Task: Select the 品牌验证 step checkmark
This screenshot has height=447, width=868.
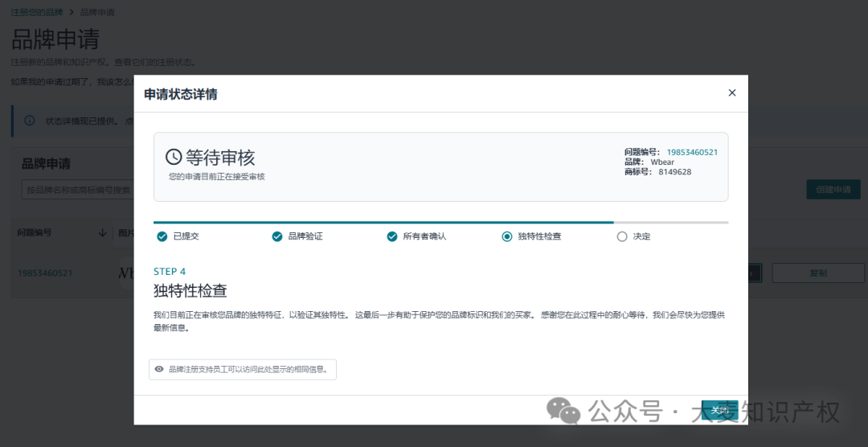Action: (x=276, y=236)
